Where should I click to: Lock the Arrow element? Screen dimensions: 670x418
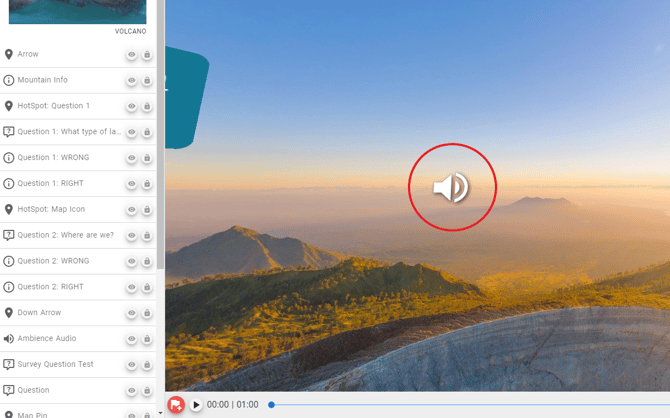coord(147,55)
